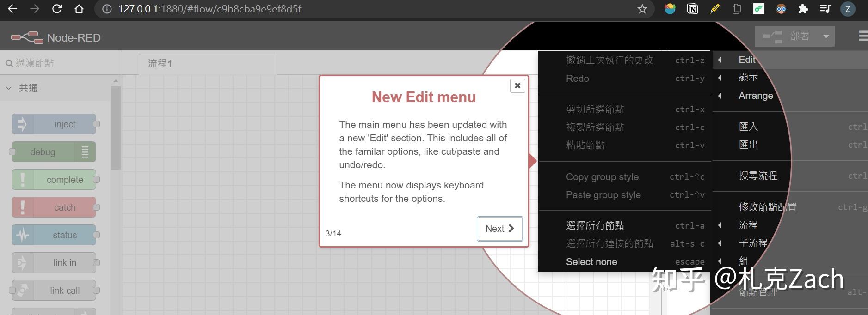Select the Arrange menu item
This screenshot has height=315, width=868.
pyautogui.click(x=790, y=96)
